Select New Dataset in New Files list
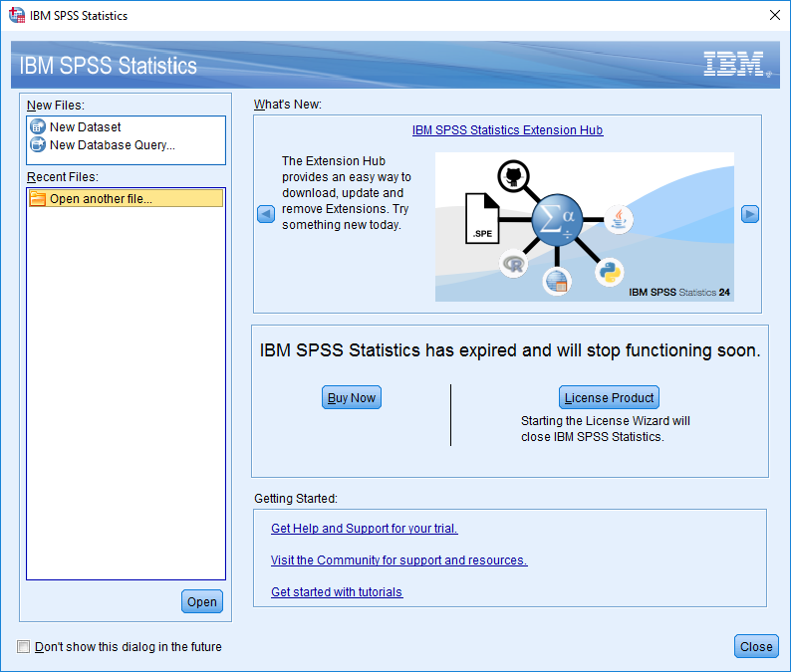The image size is (791, 672). pyautogui.click(x=126, y=126)
